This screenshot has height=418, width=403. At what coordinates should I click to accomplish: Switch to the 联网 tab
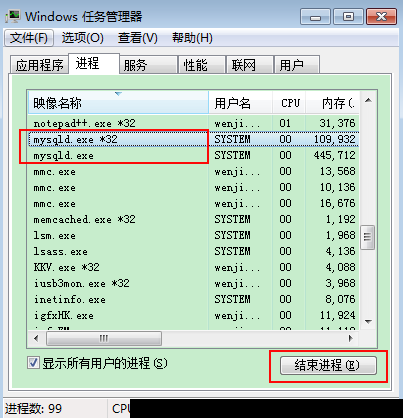[249, 65]
